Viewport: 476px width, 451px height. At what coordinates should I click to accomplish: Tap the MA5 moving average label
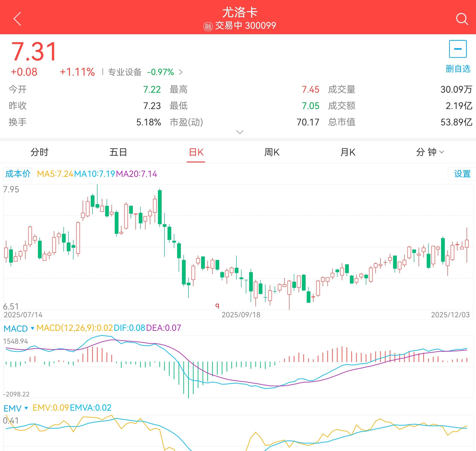pos(55,174)
